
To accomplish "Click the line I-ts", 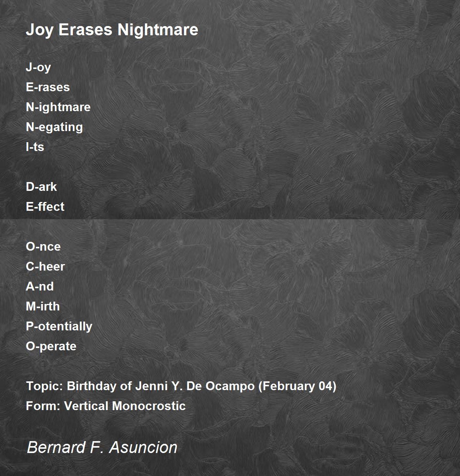I will [35, 147].
